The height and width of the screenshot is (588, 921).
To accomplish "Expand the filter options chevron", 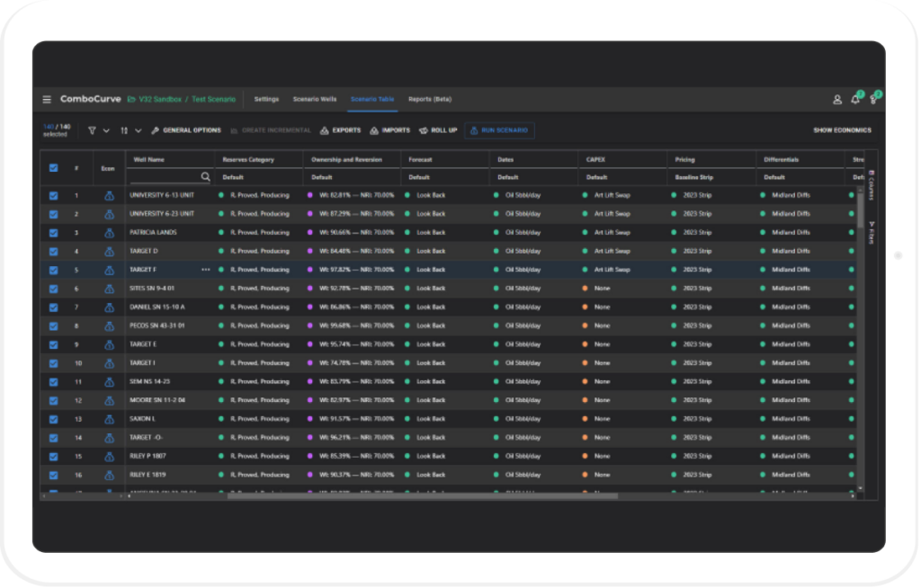I will [106, 130].
